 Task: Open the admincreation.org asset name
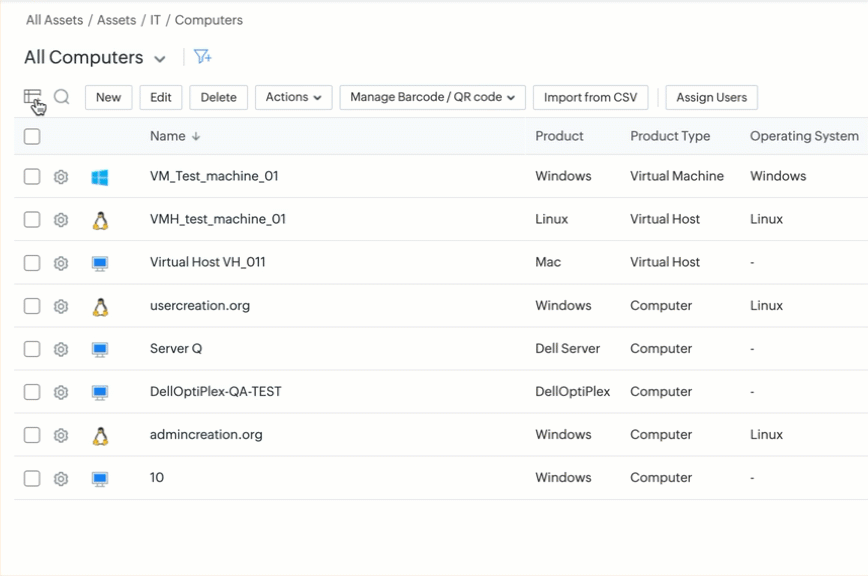click(x=206, y=435)
